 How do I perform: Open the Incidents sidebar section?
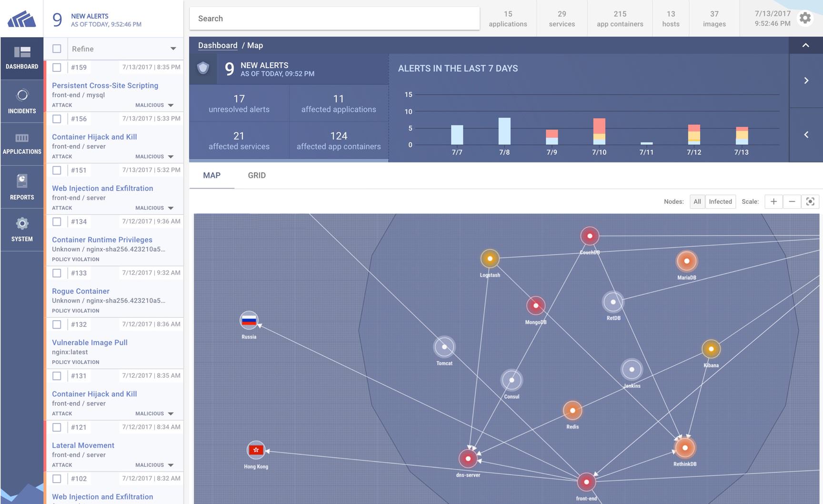point(22,101)
